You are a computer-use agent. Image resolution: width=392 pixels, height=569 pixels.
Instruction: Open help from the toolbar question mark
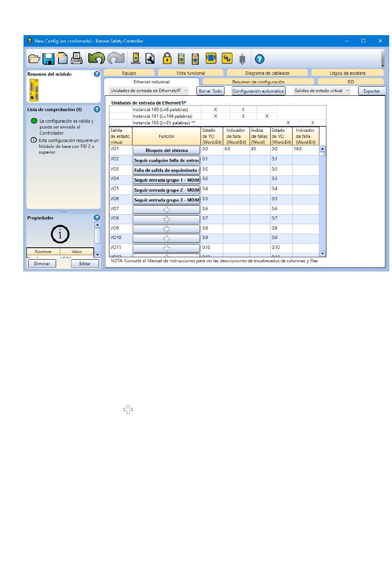pos(260,59)
